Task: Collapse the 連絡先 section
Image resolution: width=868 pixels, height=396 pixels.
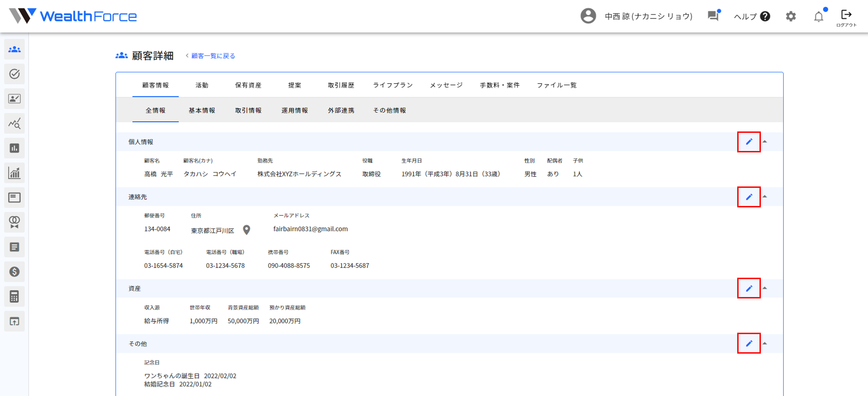Action: (765, 197)
